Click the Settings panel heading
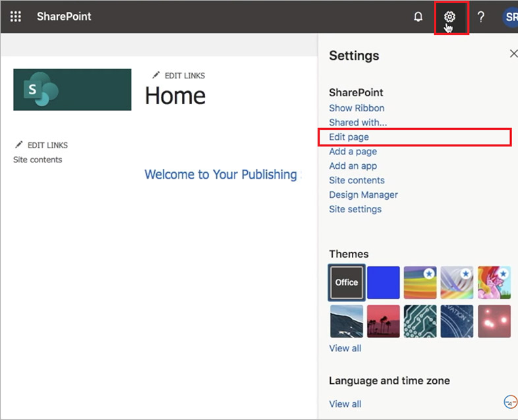518x420 pixels. coord(354,55)
